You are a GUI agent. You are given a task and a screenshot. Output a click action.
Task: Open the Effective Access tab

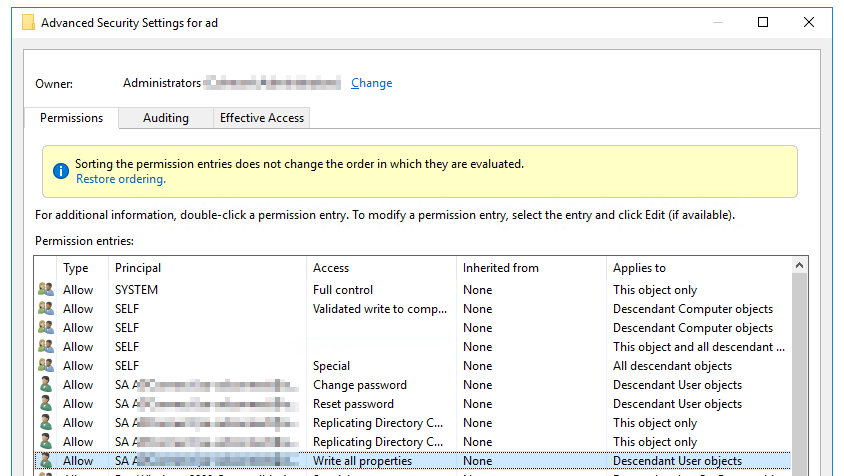[261, 118]
